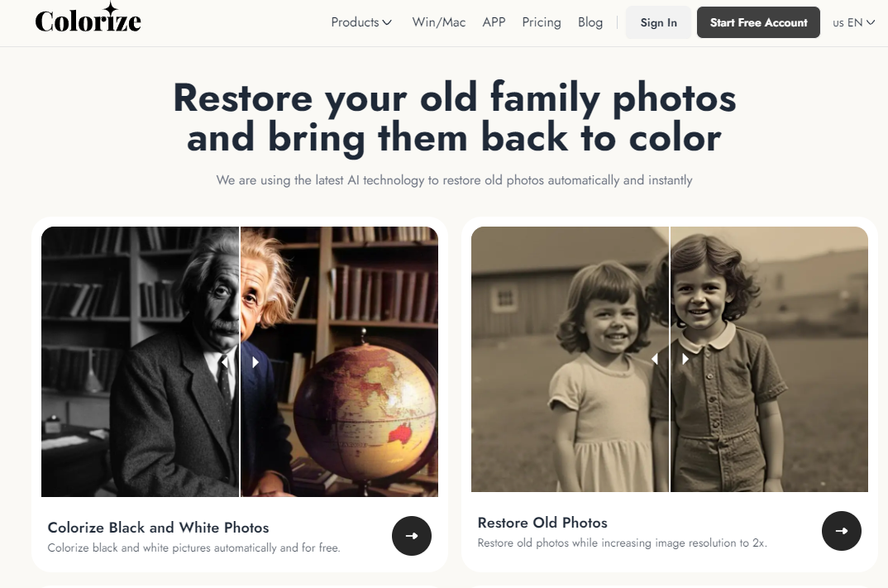This screenshot has width=888, height=588.
Task: Click right slider arrow on Einstein photo
Action: (x=255, y=361)
